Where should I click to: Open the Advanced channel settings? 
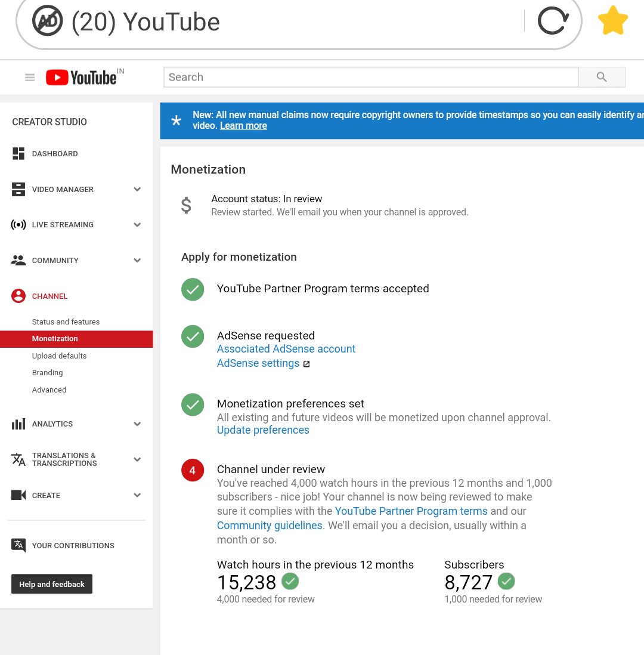[49, 390]
